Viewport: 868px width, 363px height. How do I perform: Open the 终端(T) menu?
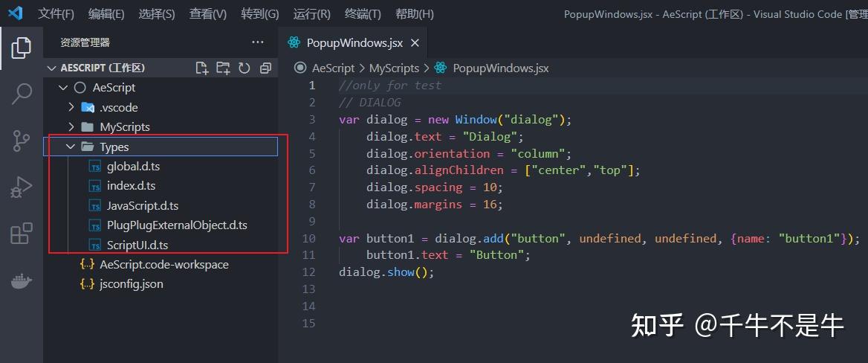[363, 14]
